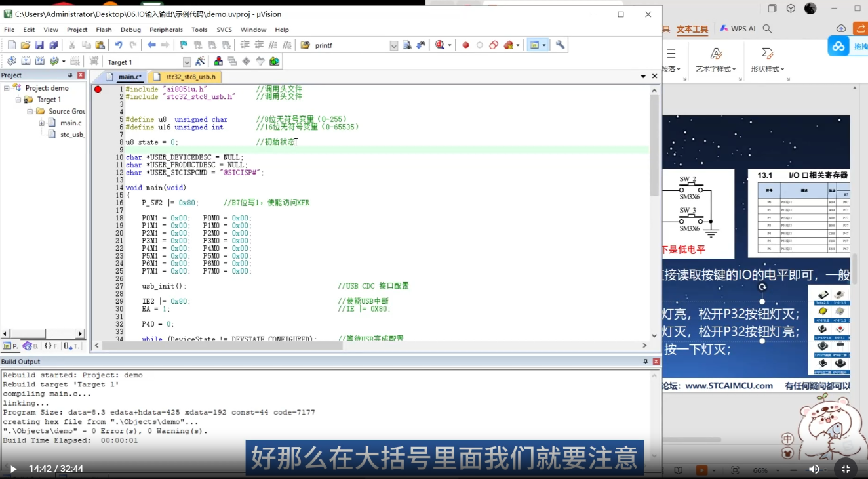Click the Save All icon
868x479 pixels.
click(54, 45)
